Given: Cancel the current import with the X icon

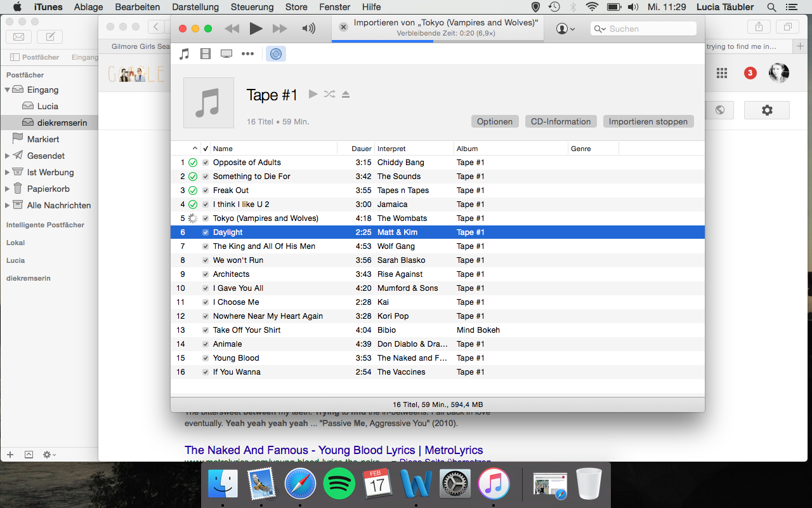Looking at the screenshot, I should pos(343,27).
